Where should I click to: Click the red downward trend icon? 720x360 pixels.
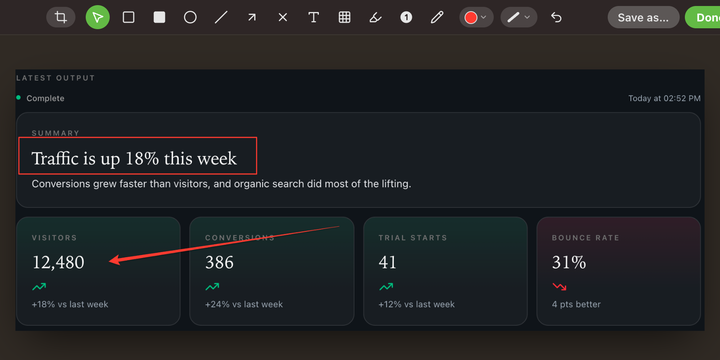click(x=559, y=287)
